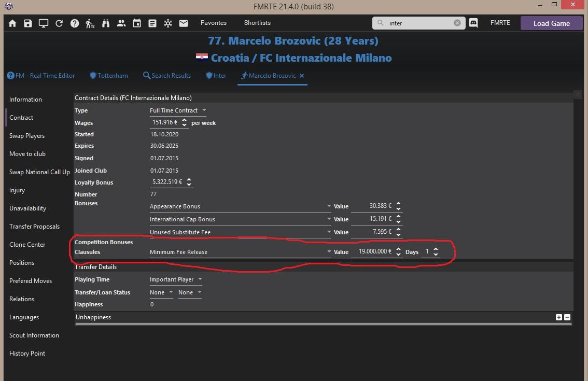588x381 pixels.
Task: Click the Save floppy disk icon
Action: [x=28, y=23]
